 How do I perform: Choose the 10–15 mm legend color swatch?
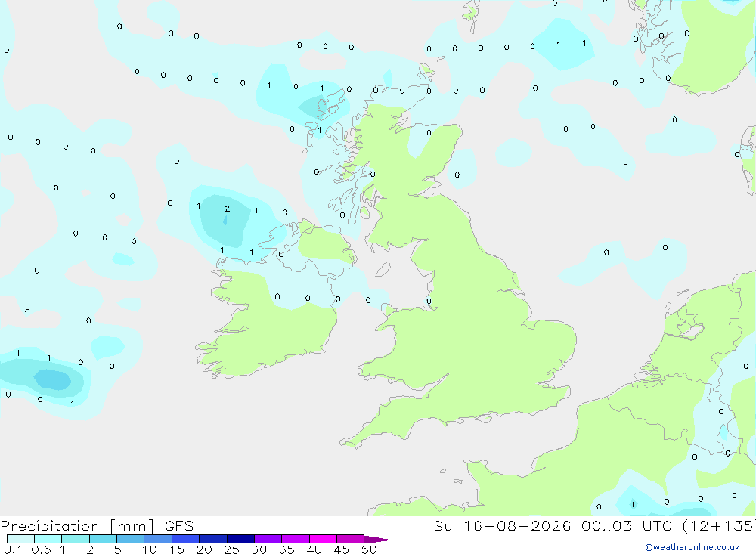158,539
